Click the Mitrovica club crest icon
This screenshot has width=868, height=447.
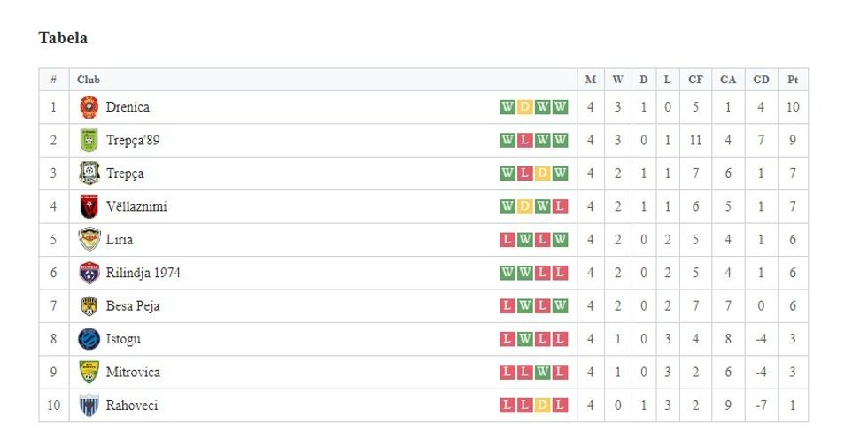pyautogui.click(x=88, y=372)
